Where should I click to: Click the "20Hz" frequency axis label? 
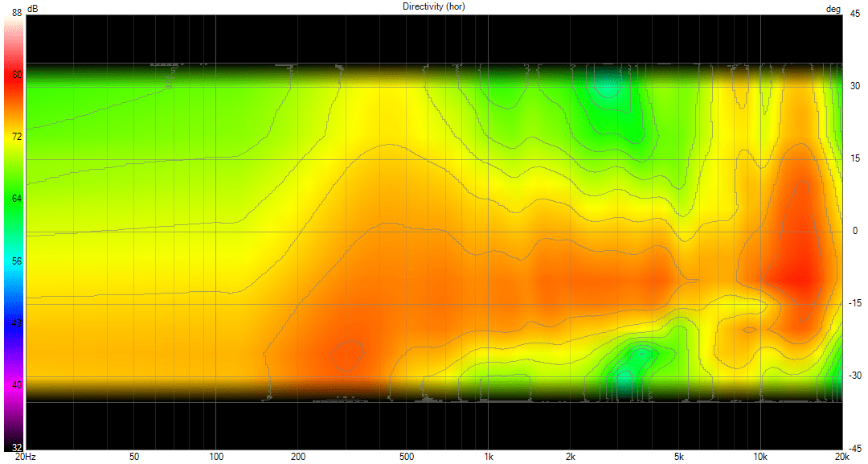pyautogui.click(x=26, y=457)
